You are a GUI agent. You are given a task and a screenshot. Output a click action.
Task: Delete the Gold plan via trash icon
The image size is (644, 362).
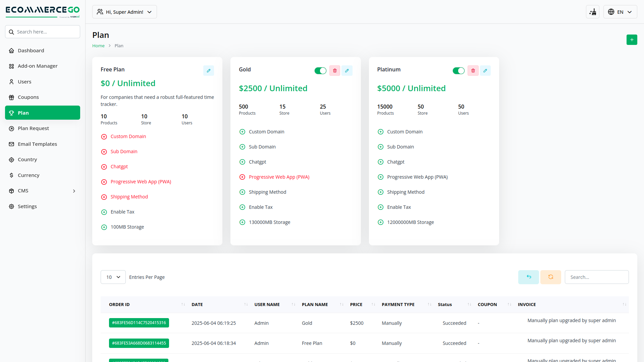(334, 71)
